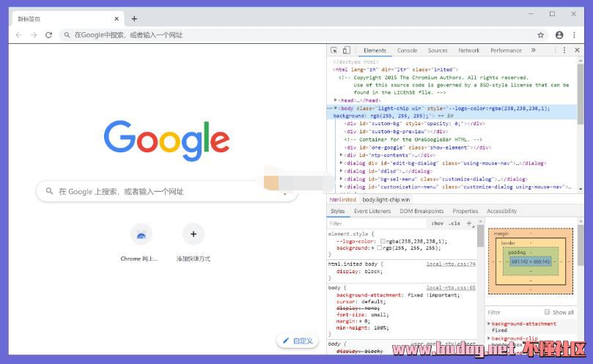Open the local-ntp.css:74 source link

[x=451, y=264]
